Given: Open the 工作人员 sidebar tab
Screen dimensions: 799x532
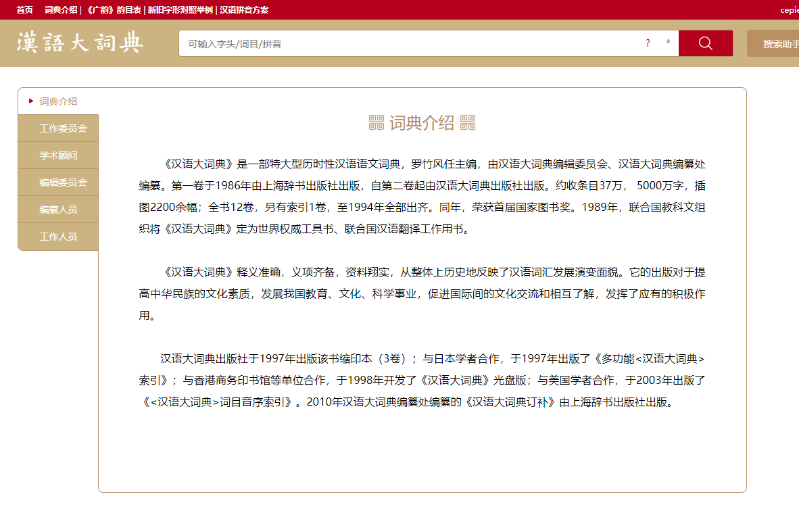Looking at the screenshot, I should (58, 237).
